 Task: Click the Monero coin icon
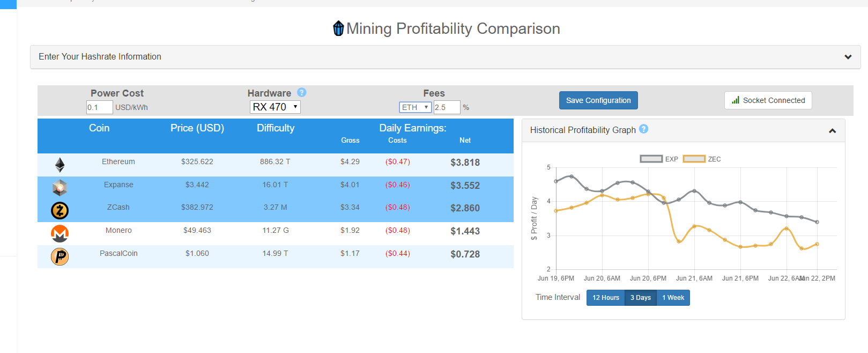tap(60, 233)
